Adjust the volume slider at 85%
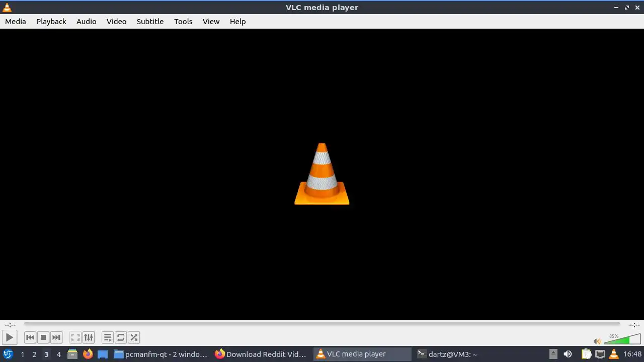The height and width of the screenshot is (362, 644). click(x=622, y=339)
